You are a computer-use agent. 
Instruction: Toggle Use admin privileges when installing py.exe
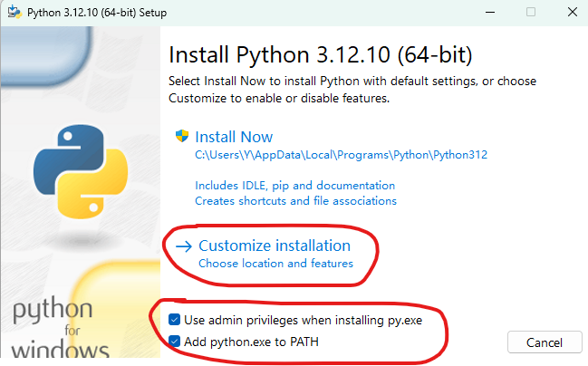pyautogui.click(x=174, y=320)
